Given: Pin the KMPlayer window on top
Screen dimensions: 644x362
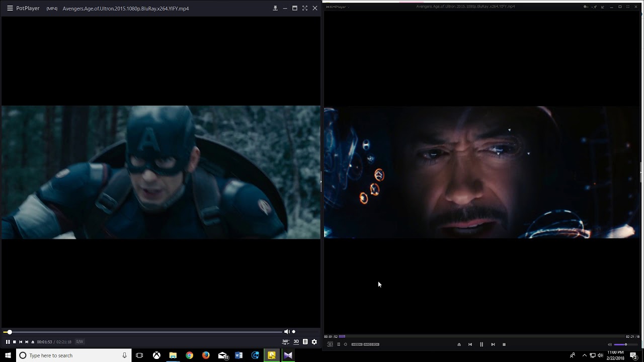Looking at the screenshot, I should pos(594,7).
